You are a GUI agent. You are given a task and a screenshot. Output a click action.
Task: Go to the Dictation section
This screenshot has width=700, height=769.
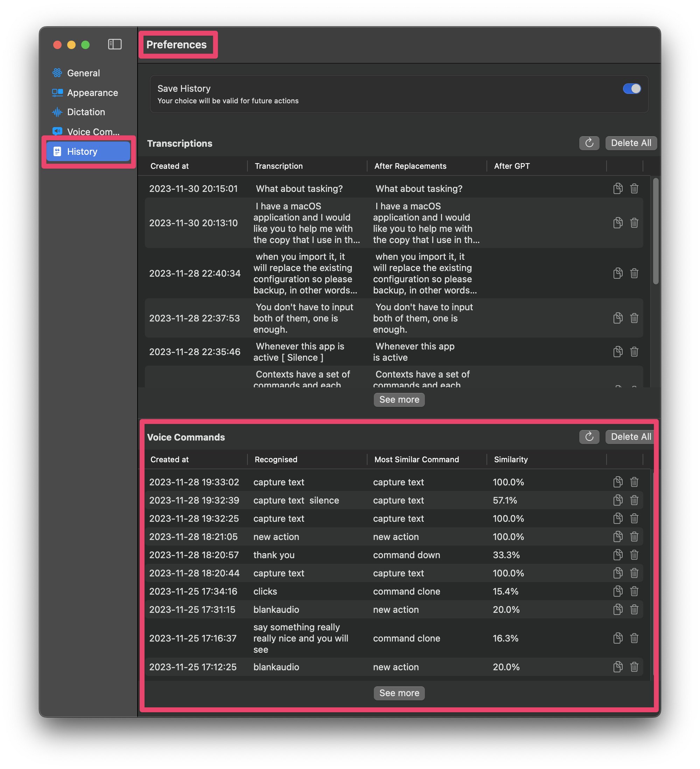[x=86, y=112]
